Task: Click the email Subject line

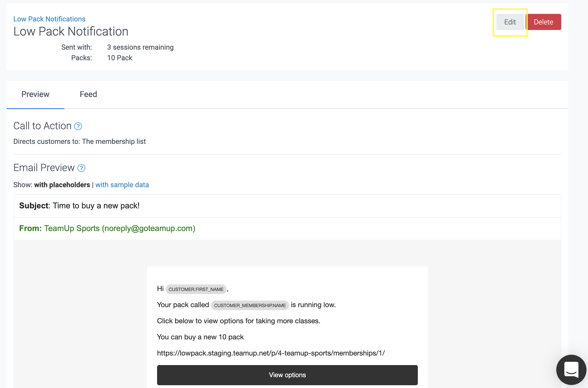Action: pyautogui.click(x=79, y=206)
